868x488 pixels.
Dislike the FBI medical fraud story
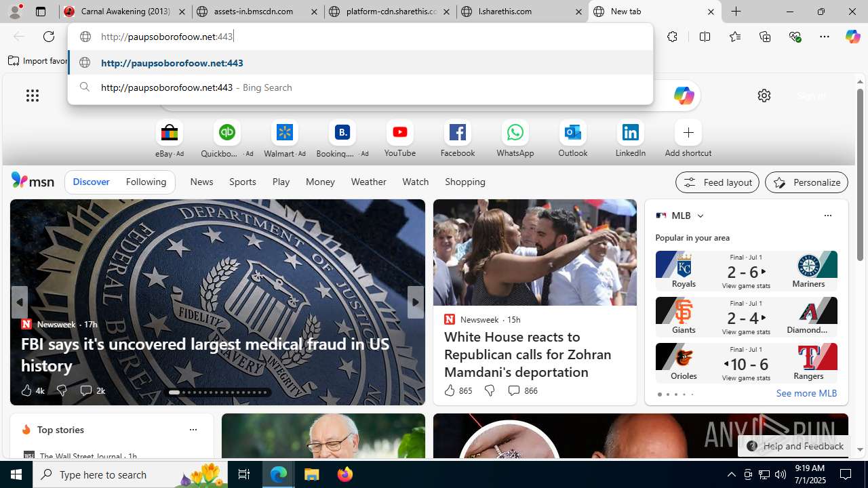point(62,390)
